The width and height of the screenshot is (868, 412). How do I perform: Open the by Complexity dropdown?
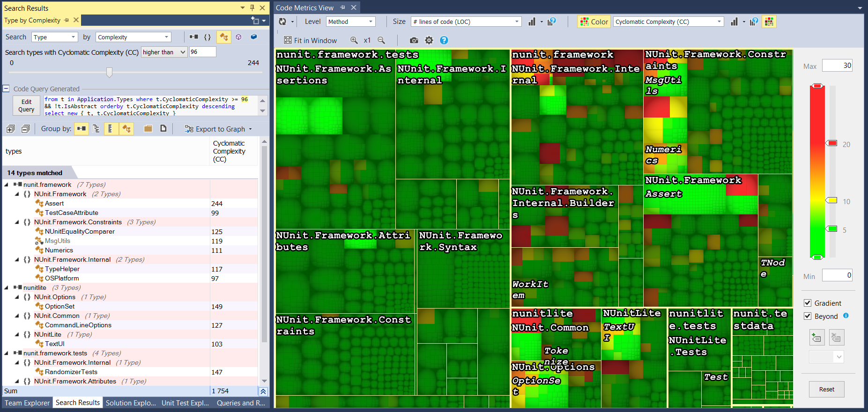point(134,37)
